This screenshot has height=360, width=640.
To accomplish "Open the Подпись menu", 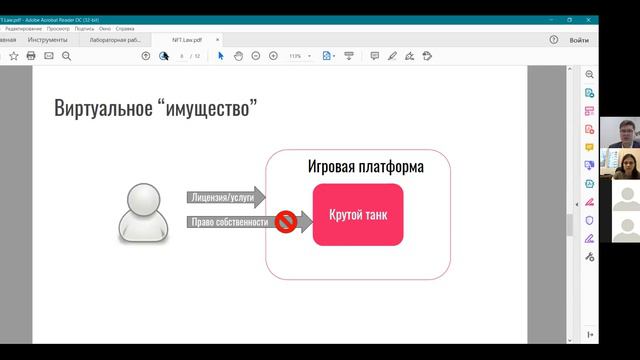I will [x=84, y=29].
